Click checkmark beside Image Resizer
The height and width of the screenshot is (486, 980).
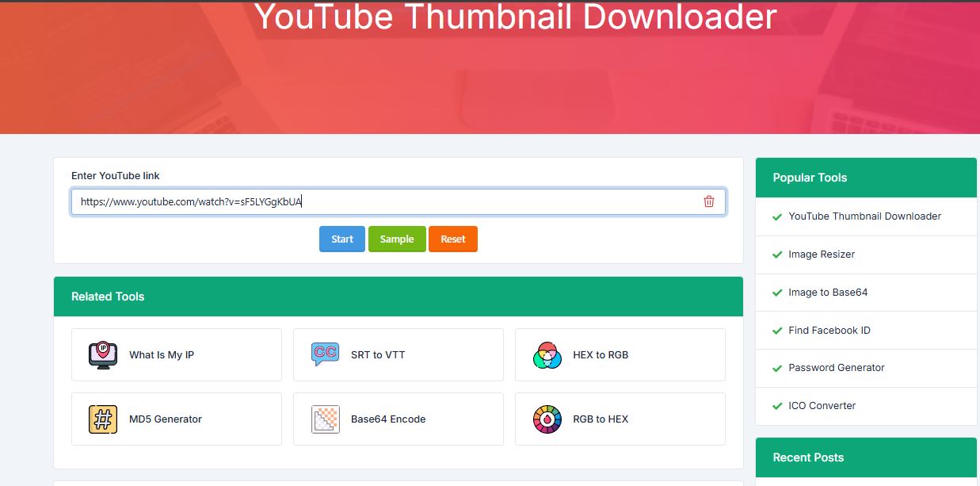[x=777, y=254]
